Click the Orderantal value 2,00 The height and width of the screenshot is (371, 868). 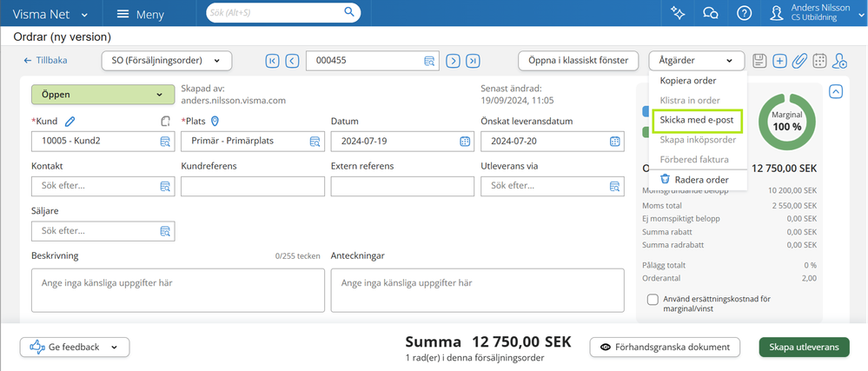pyautogui.click(x=808, y=279)
